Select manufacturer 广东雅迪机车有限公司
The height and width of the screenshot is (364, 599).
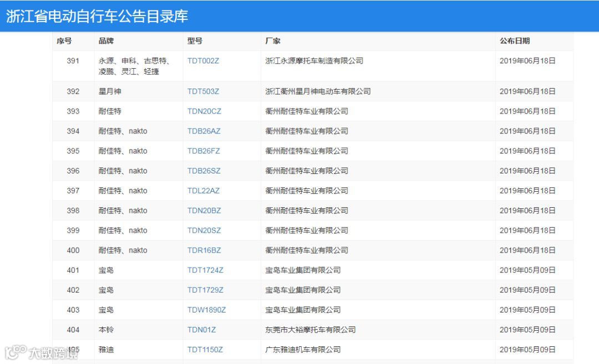tap(303, 349)
